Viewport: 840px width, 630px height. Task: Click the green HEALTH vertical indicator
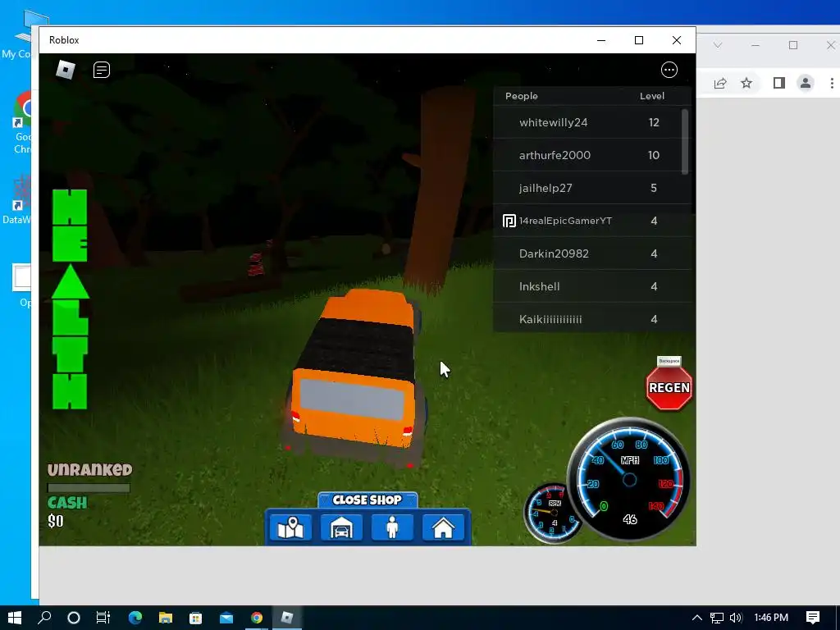(71, 299)
